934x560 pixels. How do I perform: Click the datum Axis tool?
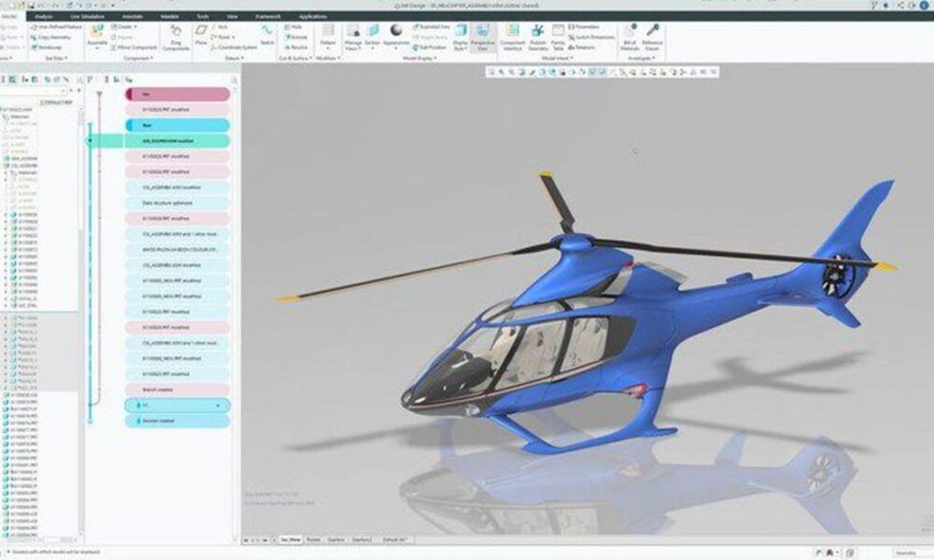219,27
